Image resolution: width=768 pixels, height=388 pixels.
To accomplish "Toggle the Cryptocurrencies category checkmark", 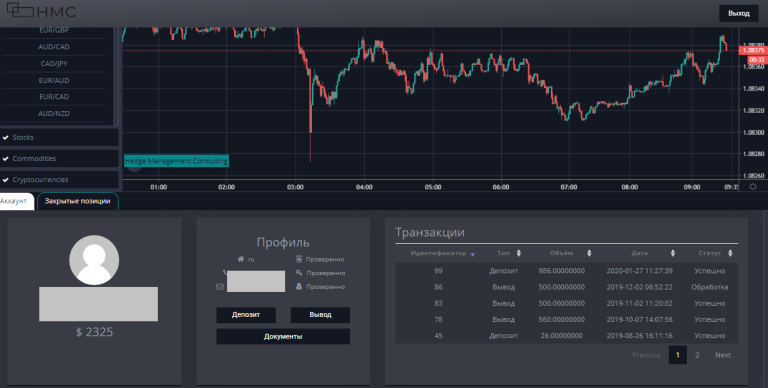I will 6,180.
